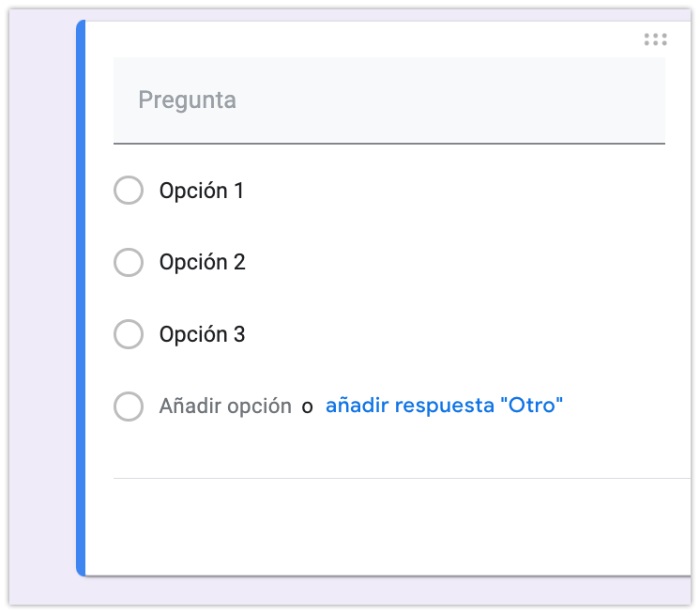This screenshot has width=700, height=614.
Task: Click the six-dot drag handle icon
Action: click(x=655, y=39)
